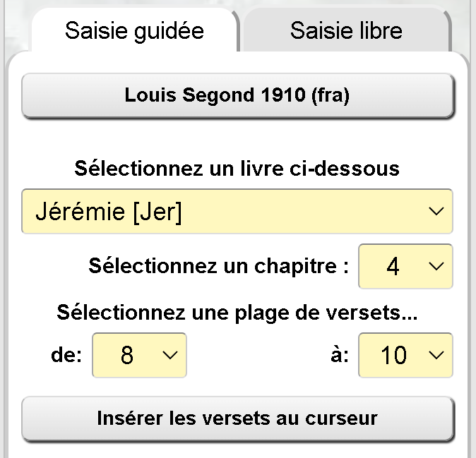Expand the chapter dropdown showing 4

point(405,266)
